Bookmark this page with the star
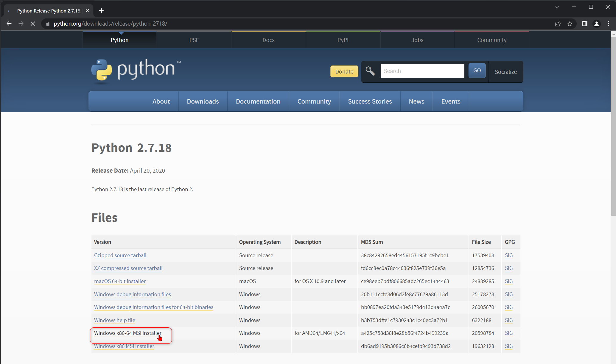This screenshot has height=364, width=616. (570, 24)
